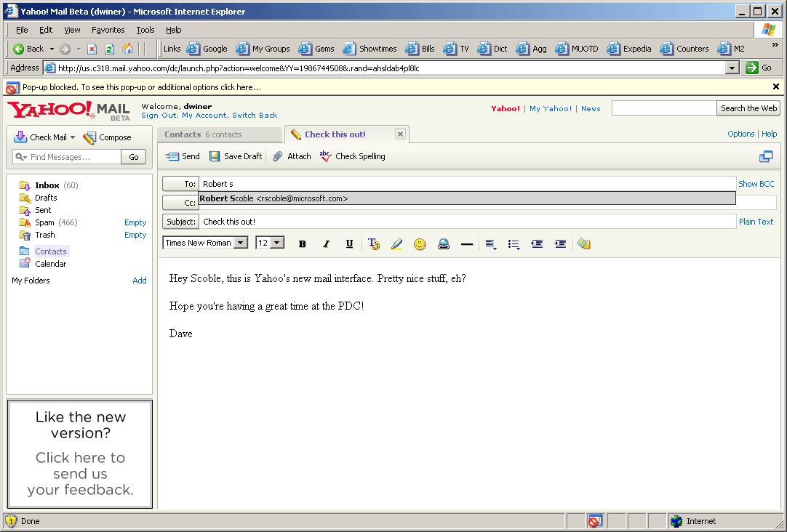Click the Send button
Screen dimensions: 787x532
click(x=183, y=156)
